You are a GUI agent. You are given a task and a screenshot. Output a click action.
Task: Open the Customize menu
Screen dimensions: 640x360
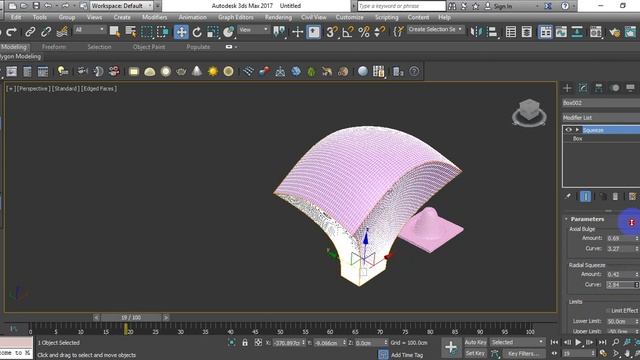point(349,17)
